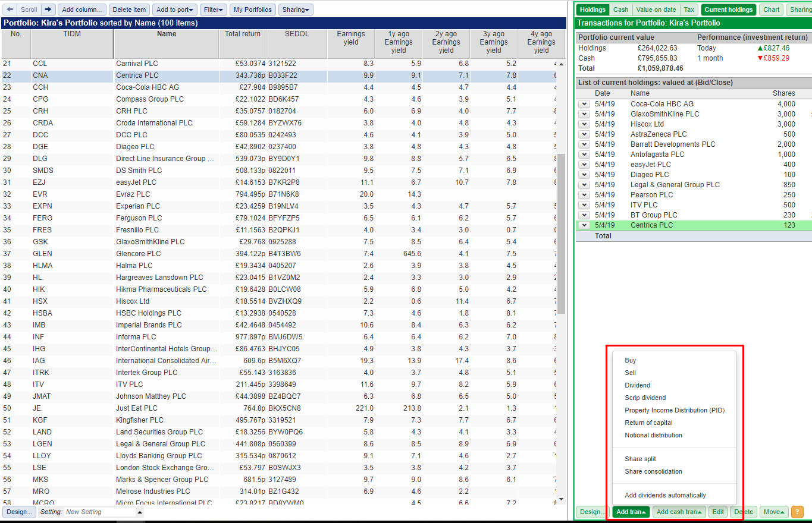Viewport: 812px width, 523px height.
Task: Click the Shares column header in holdings list
Action: (783, 93)
